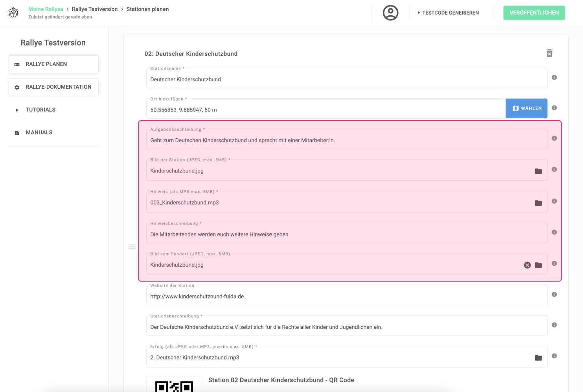Expand Testcode generieren option
This screenshot has width=583, height=392.
pos(448,13)
